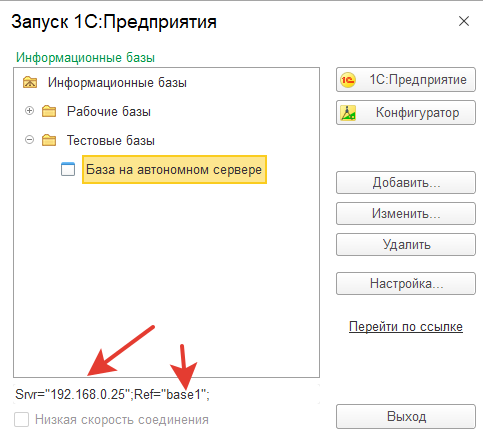Expand the Рабочие базы folder
This screenshot has width=483, height=437.
pos(30,111)
